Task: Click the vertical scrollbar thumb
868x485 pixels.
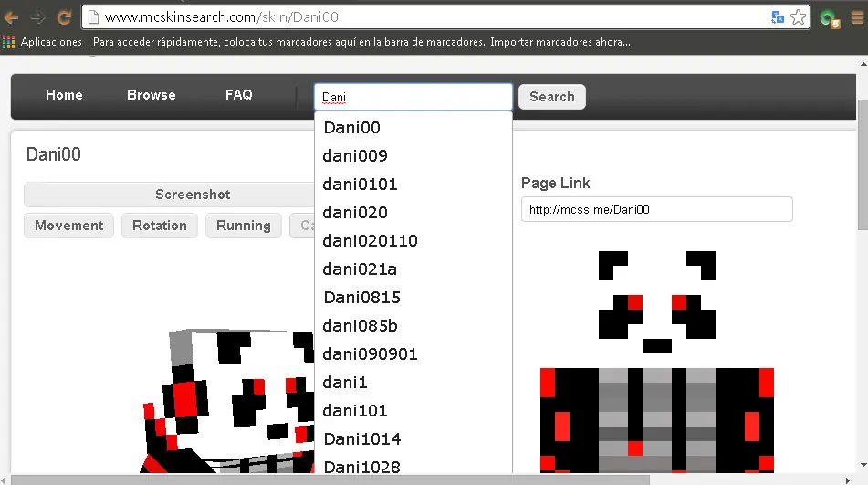Action: point(863,164)
